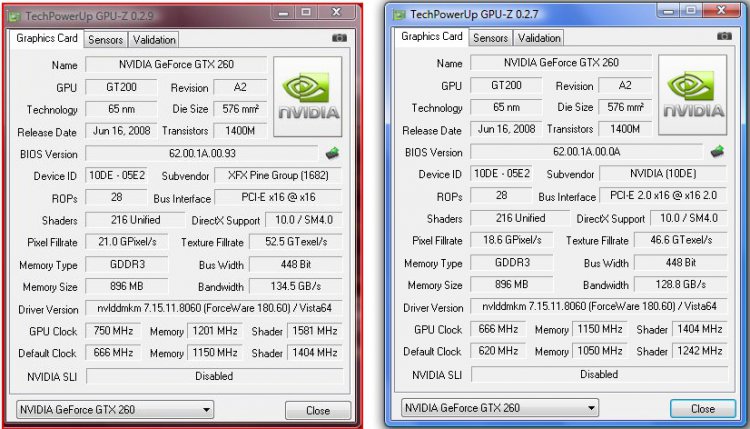This screenshot has height=429, width=750.
Task: Click Default Memory value 1050 MHz
Action: tap(600, 351)
